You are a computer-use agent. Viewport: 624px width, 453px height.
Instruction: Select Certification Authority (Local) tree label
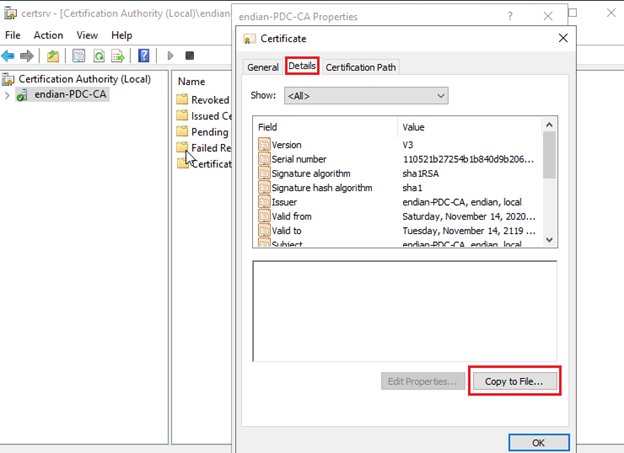click(84, 79)
